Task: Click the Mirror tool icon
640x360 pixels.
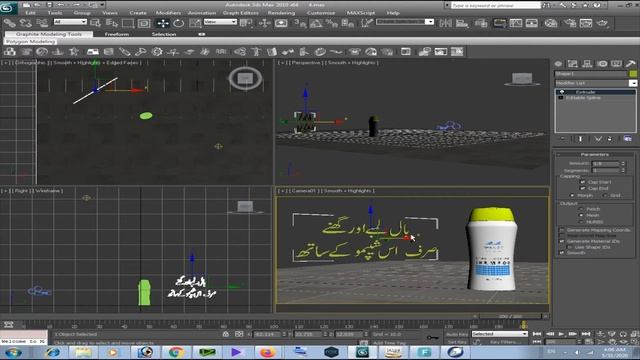Action: tap(445, 23)
